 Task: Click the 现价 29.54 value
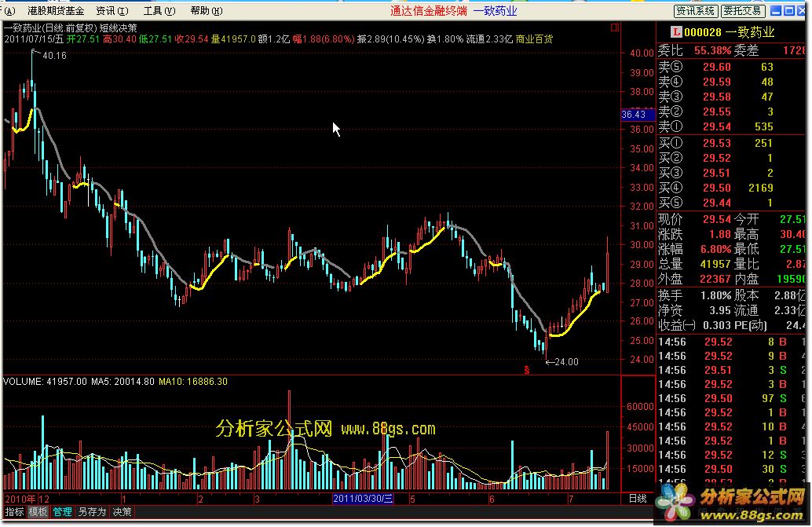click(x=717, y=219)
